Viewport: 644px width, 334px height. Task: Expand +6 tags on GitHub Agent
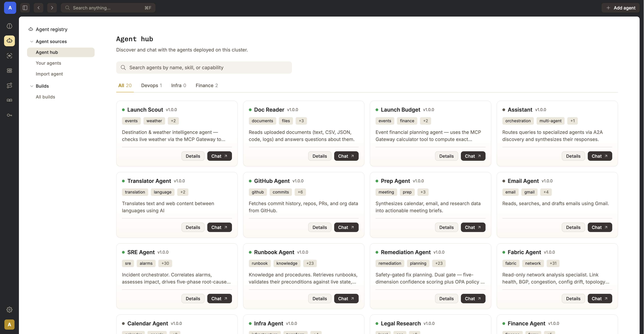pyautogui.click(x=300, y=192)
